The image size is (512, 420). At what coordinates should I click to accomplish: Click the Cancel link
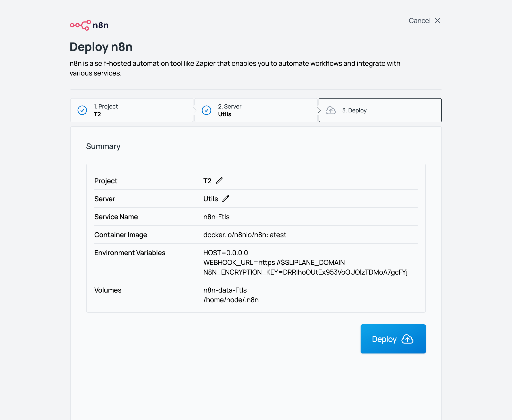[x=420, y=21]
